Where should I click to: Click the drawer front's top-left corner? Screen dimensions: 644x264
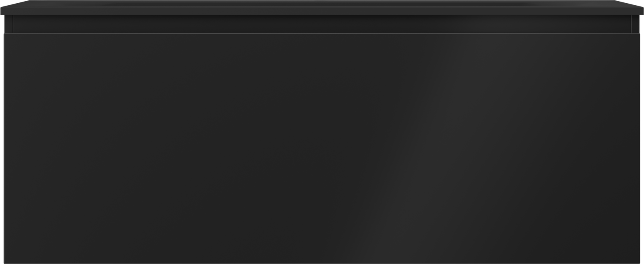[4, 34]
